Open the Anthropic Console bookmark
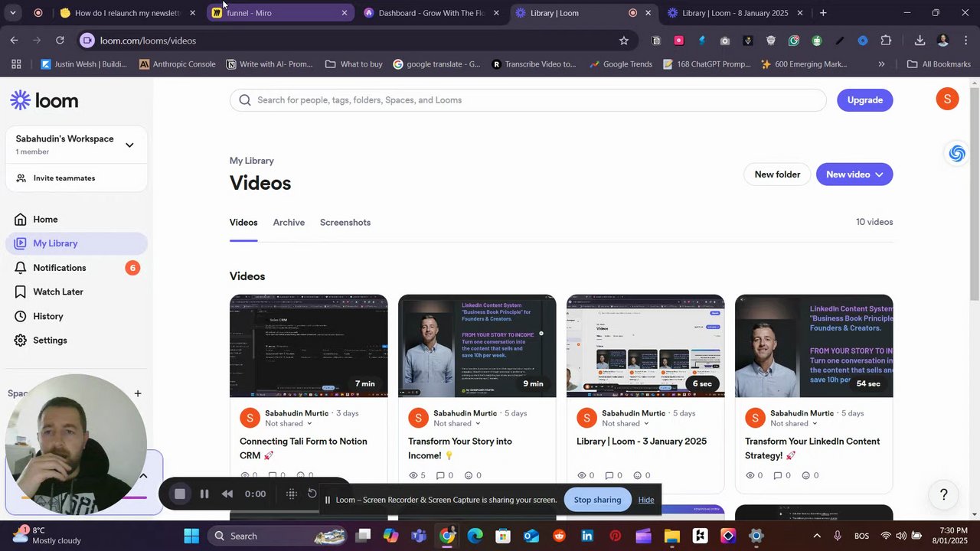 pyautogui.click(x=178, y=64)
